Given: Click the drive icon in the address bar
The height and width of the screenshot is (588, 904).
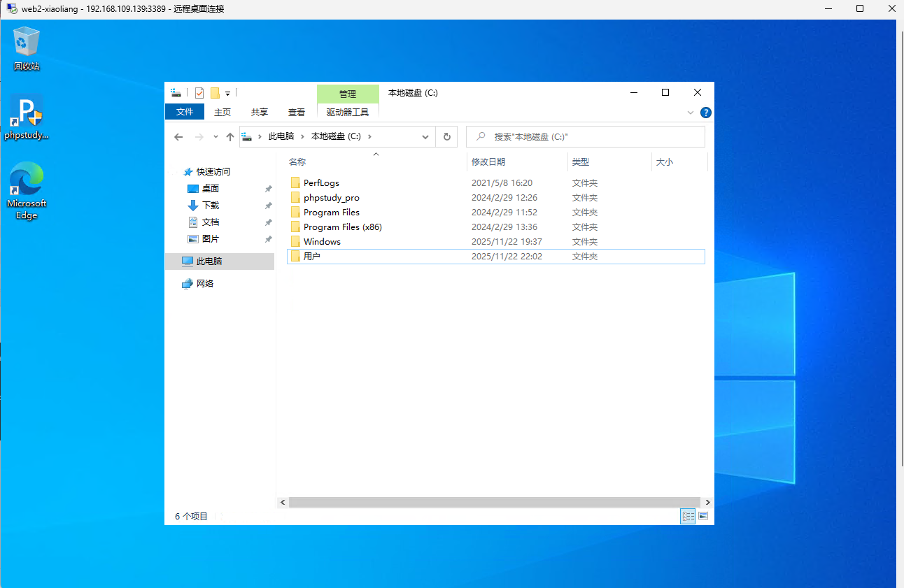Looking at the screenshot, I should click(246, 136).
